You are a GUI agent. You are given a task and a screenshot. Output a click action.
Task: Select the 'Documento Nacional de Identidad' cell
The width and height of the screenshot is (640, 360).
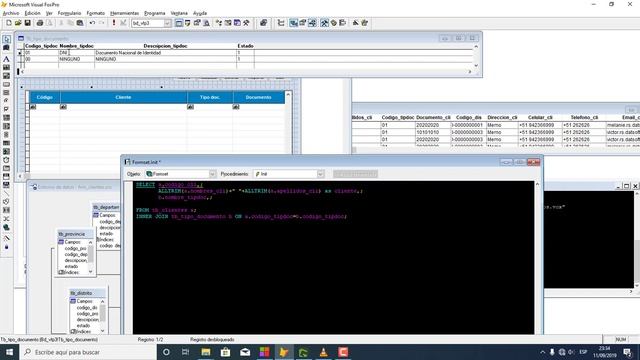(x=165, y=53)
